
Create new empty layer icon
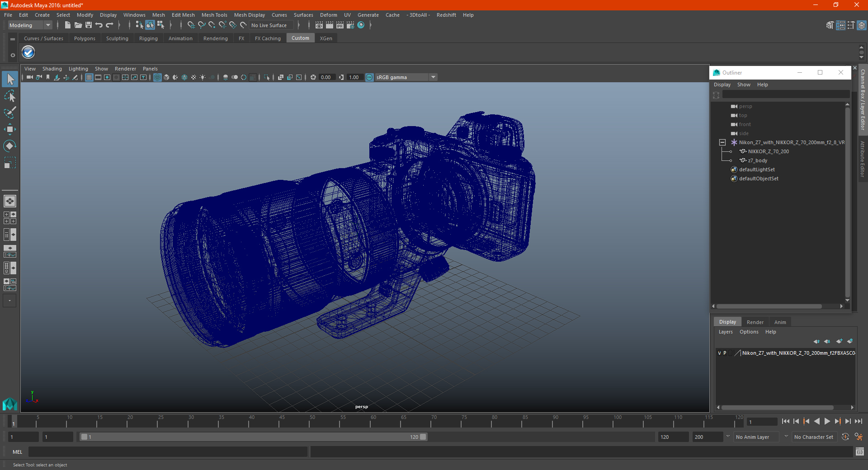pos(840,341)
